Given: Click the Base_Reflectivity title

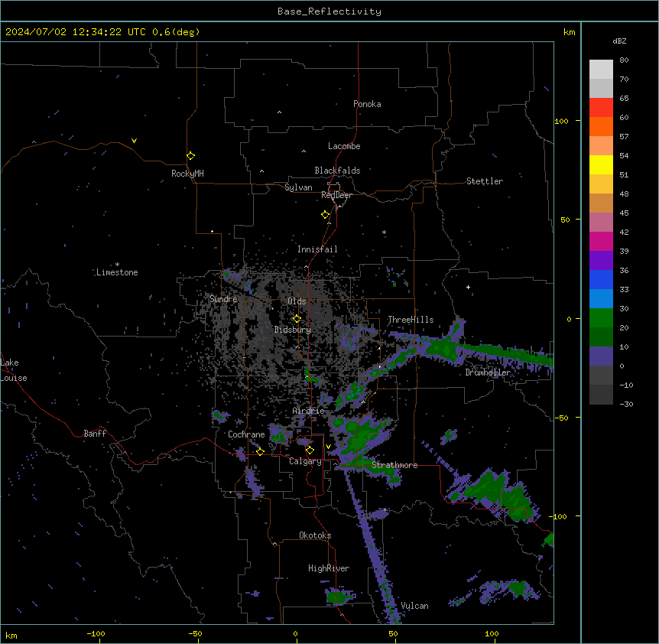Looking at the screenshot, I should click(329, 11).
